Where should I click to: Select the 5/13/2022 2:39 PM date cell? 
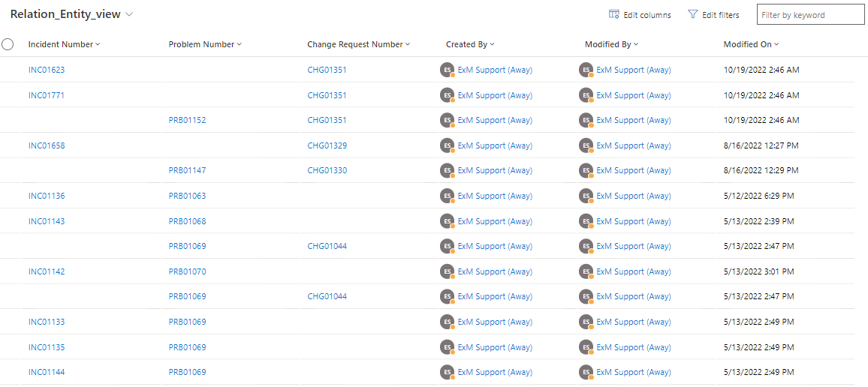759,221
